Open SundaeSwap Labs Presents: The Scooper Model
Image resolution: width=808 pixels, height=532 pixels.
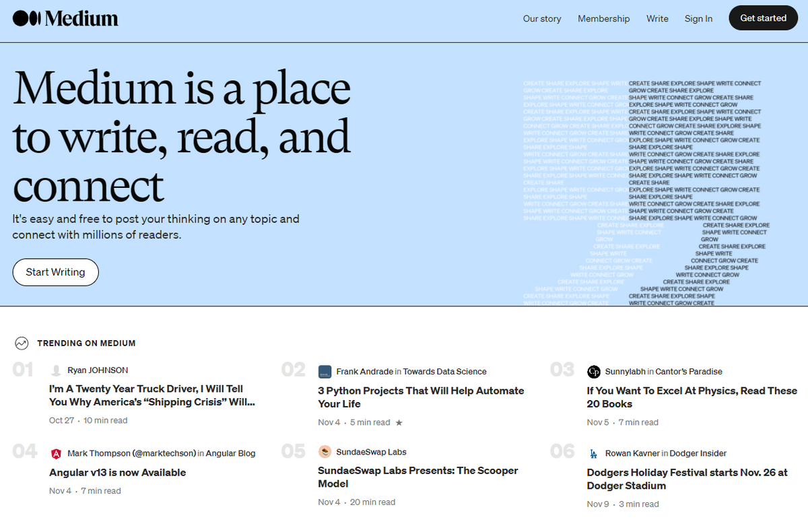pyautogui.click(x=418, y=477)
